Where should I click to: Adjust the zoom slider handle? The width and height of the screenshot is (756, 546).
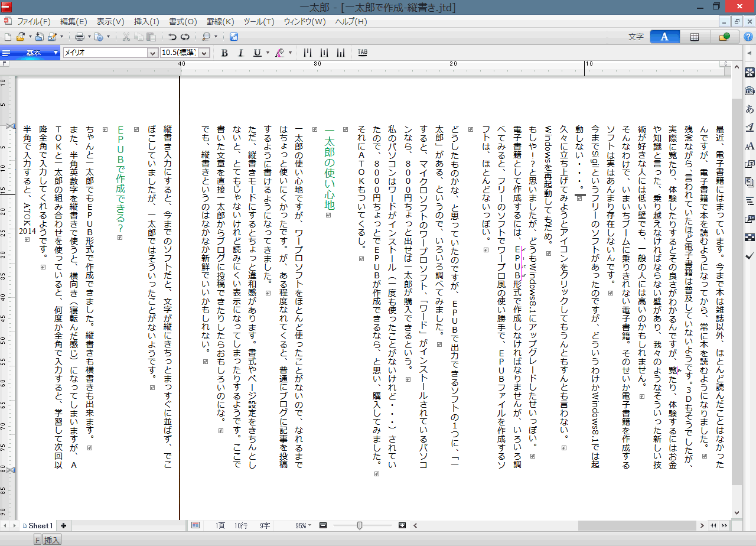(x=359, y=525)
